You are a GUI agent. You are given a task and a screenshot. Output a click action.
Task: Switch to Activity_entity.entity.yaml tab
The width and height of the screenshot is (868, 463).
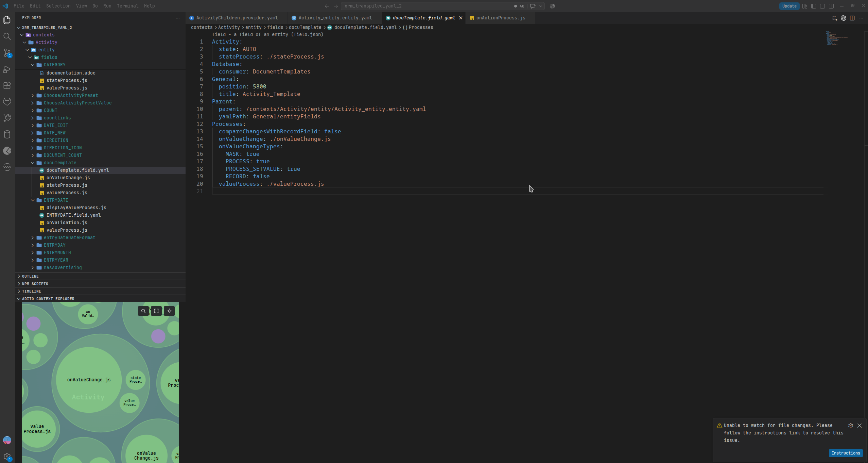(335, 18)
